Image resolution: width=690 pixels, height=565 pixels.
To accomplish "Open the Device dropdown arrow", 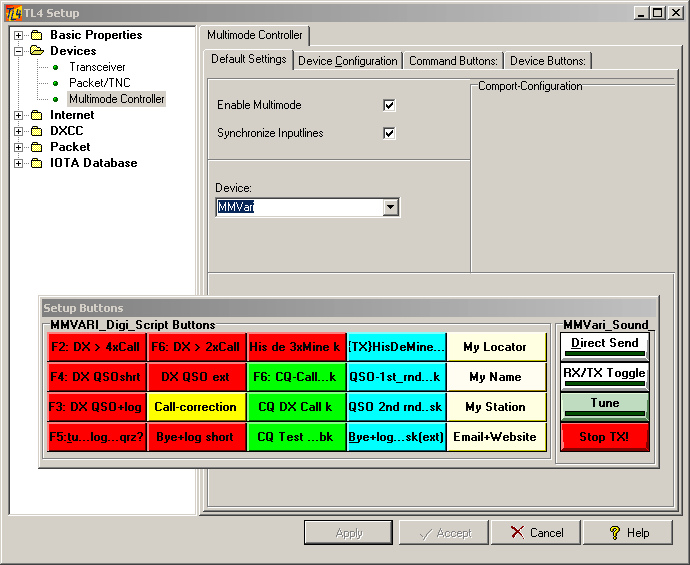I will point(390,207).
